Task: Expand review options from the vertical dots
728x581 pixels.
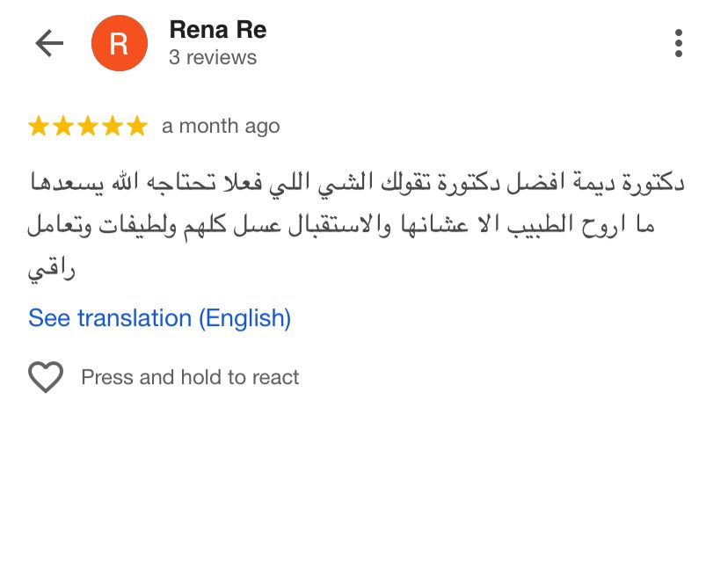Action: 678,42
